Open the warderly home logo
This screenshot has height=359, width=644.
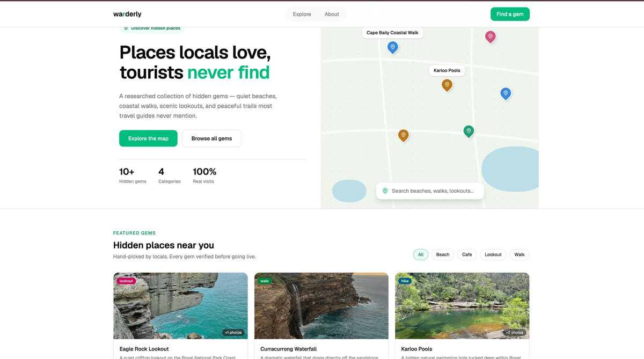127,14
